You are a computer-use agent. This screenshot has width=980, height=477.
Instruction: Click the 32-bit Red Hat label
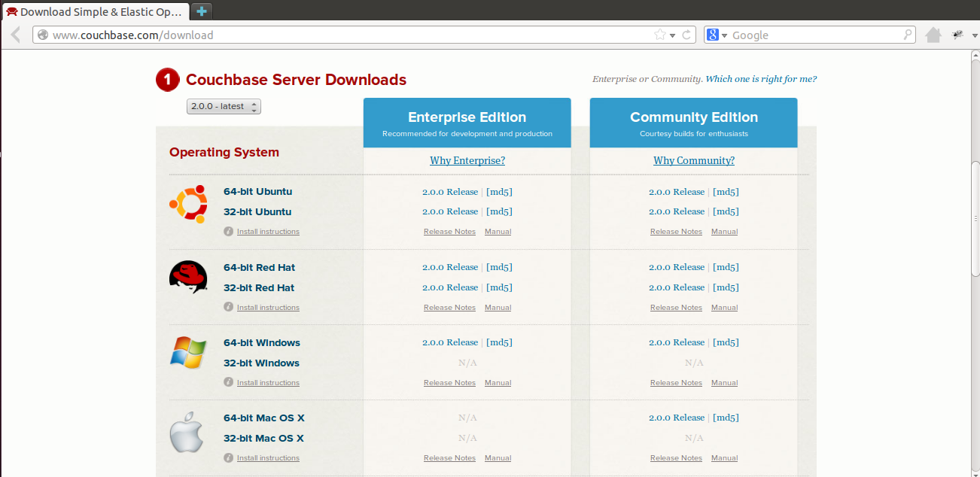[259, 287]
